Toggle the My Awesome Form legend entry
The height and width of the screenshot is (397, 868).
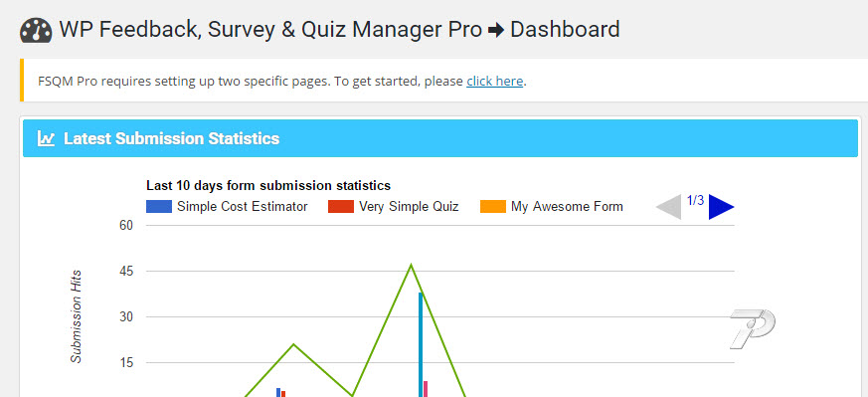point(552,207)
